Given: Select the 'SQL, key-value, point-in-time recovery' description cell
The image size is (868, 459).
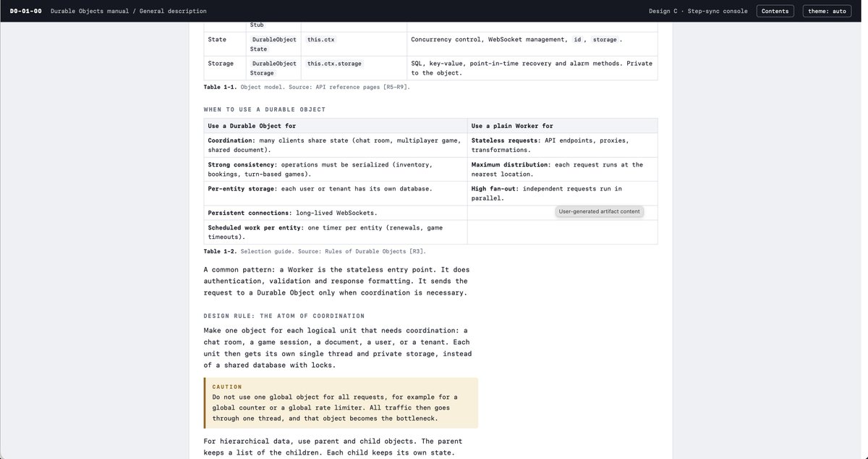Looking at the screenshot, I should [532, 68].
